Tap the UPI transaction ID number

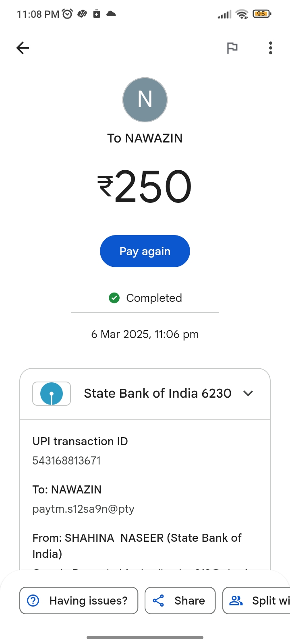(x=66, y=460)
